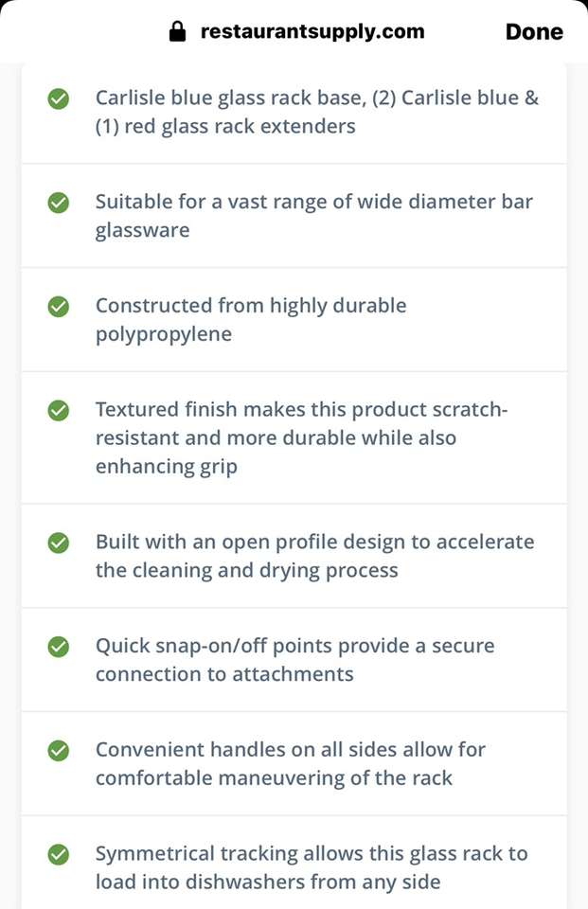This screenshot has width=588, height=909.
Task: Select the Carlisle blue glass rack base text
Action: [x=316, y=98]
